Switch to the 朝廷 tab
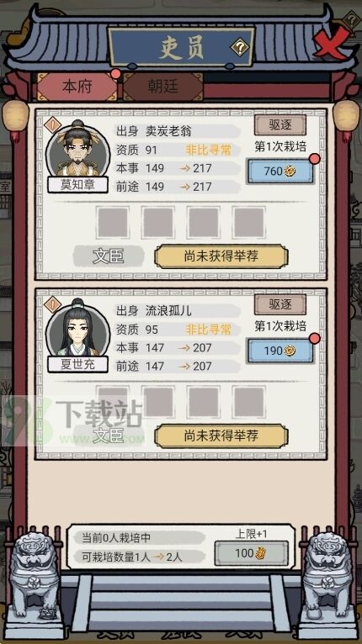Image resolution: width=362 pixels, height=644 pixels. coord(163,87)
